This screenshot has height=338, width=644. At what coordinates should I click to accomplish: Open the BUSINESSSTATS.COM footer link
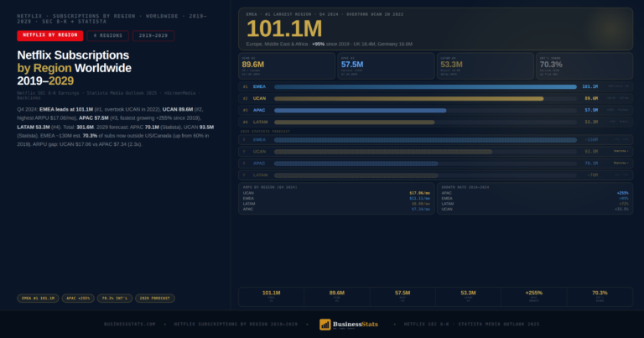click(x=130, y=324)
